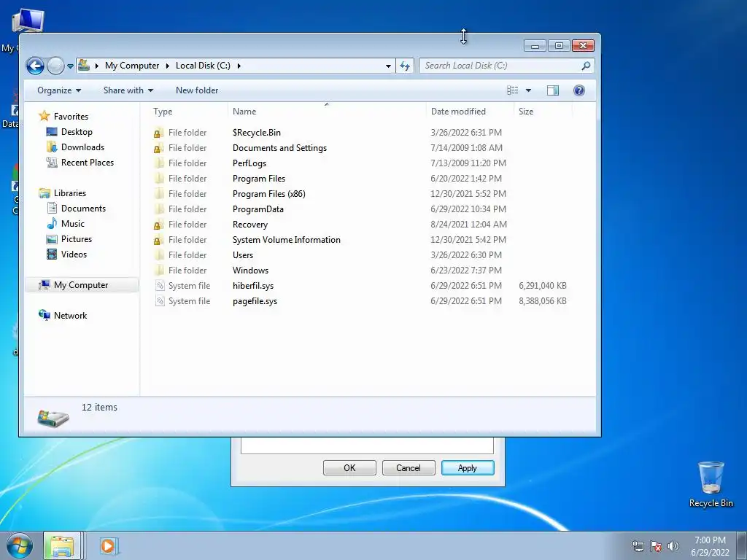Select the hiberfil.sys file
Image resolution: width=747 pixels, height=560 pixels.
pyautogui.click(x=253, y=286)
